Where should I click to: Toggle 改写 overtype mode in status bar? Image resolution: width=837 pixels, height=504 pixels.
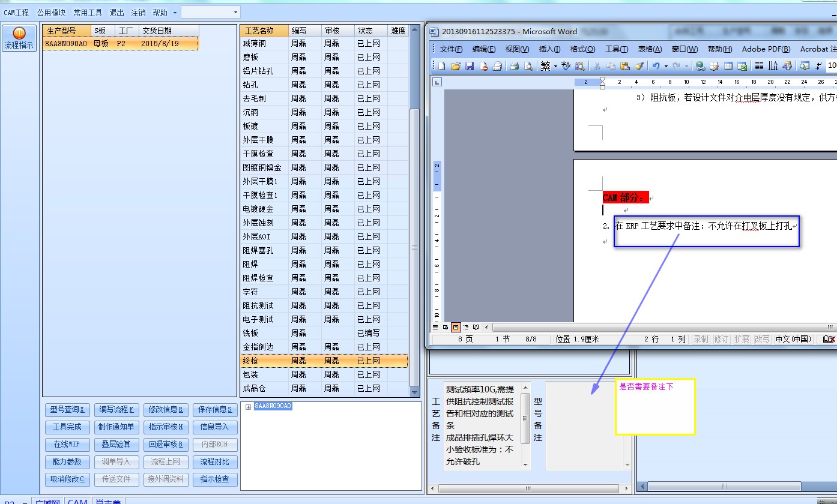[x=761, y=339]
